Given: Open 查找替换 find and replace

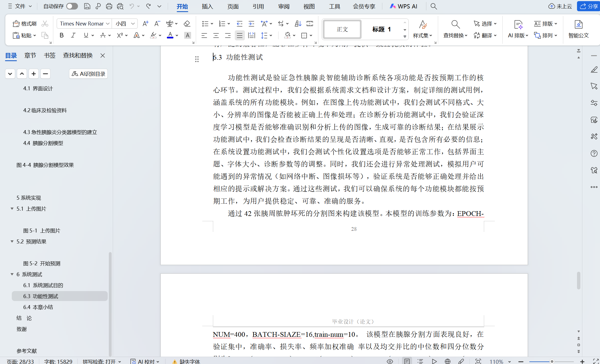Looking at the screenshot, I should 455,29.
